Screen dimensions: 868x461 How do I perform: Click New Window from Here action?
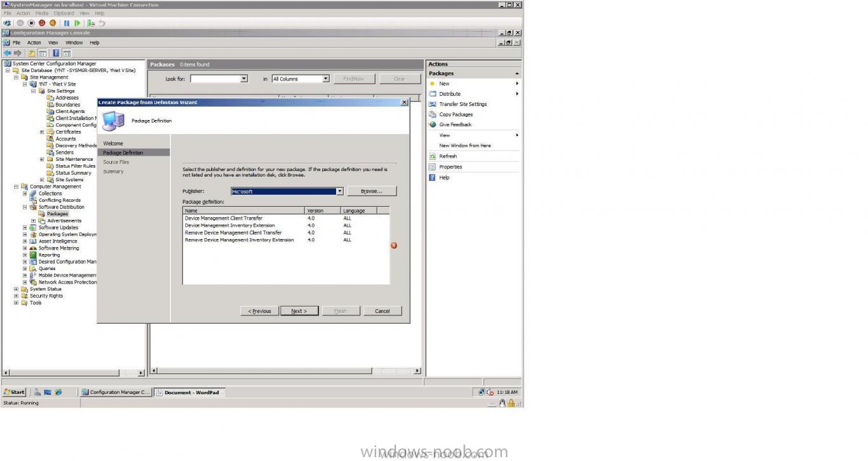pyautogui.click(x=465, y=145)
